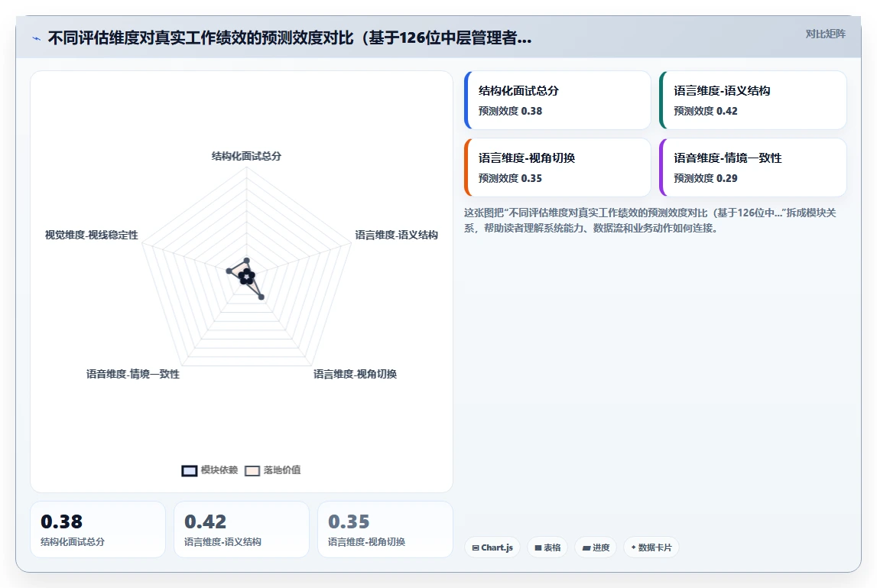Viewport: 877px width, 588px height.
Task: Click radar axis label 语音维度-情境一致性
Action: (x=133, y=374)
